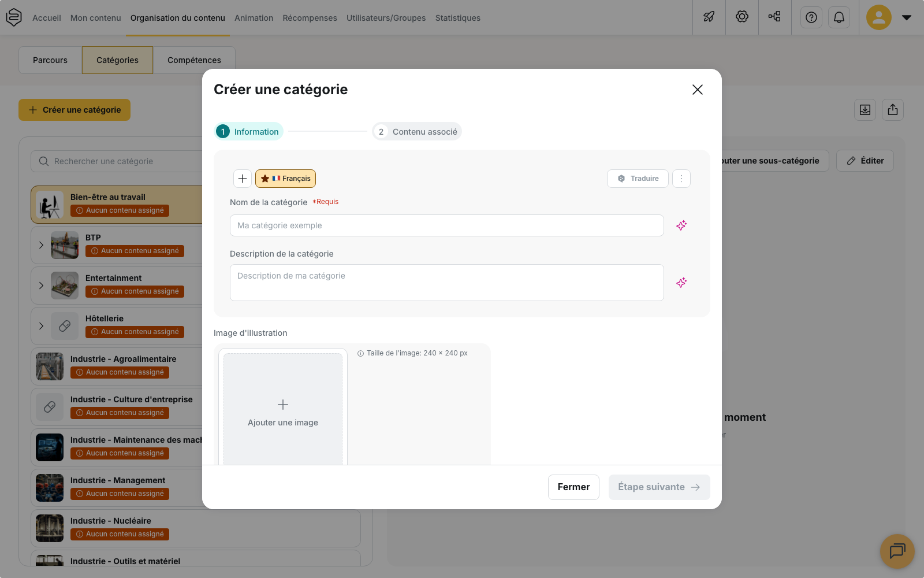The image size is (924, 578).
Task: Add a language with the plus button
Action: click(x=243, y=179)
